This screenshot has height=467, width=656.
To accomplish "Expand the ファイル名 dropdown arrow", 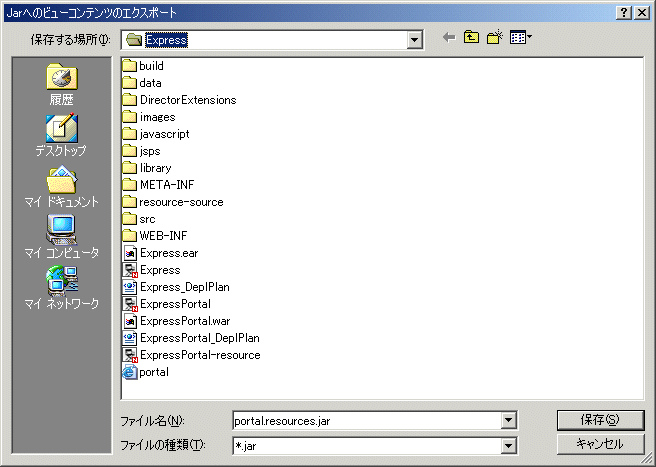I will [x=508, y=421].
